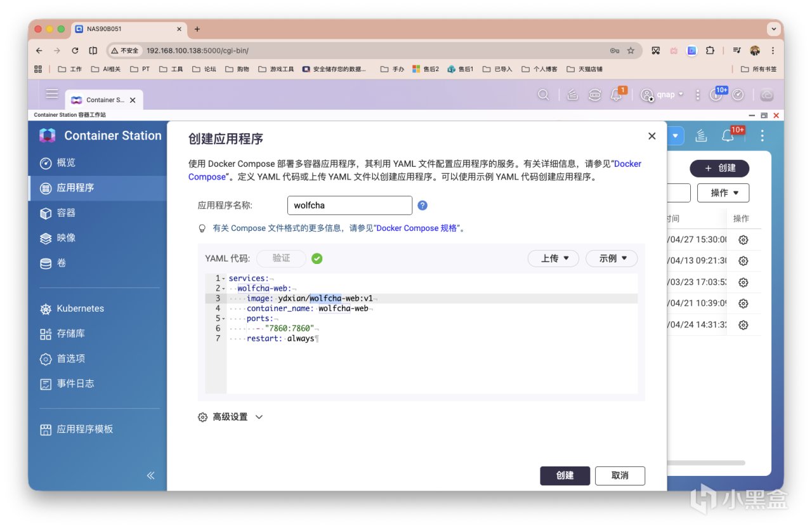Image resolution: width=812 pixels, height=528 pixels.
Task: Click the "7860:7860" text in YAML editor
Action: click(289, 328)
